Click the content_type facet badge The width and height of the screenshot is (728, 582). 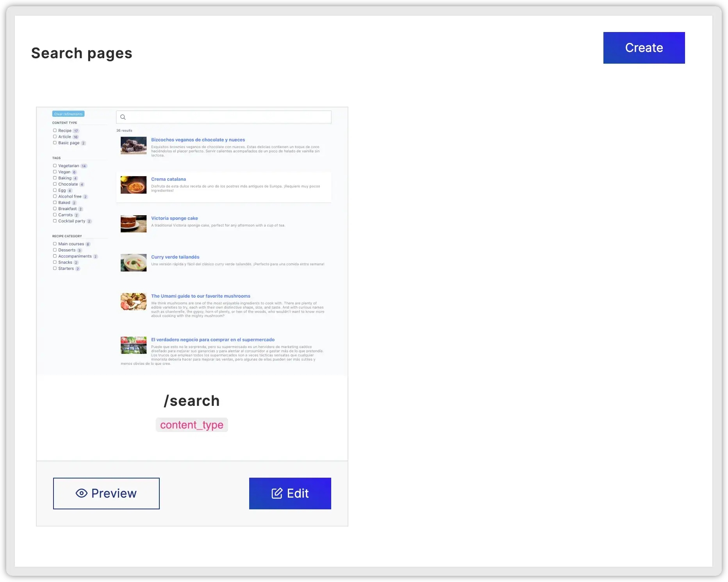(192, 425)
